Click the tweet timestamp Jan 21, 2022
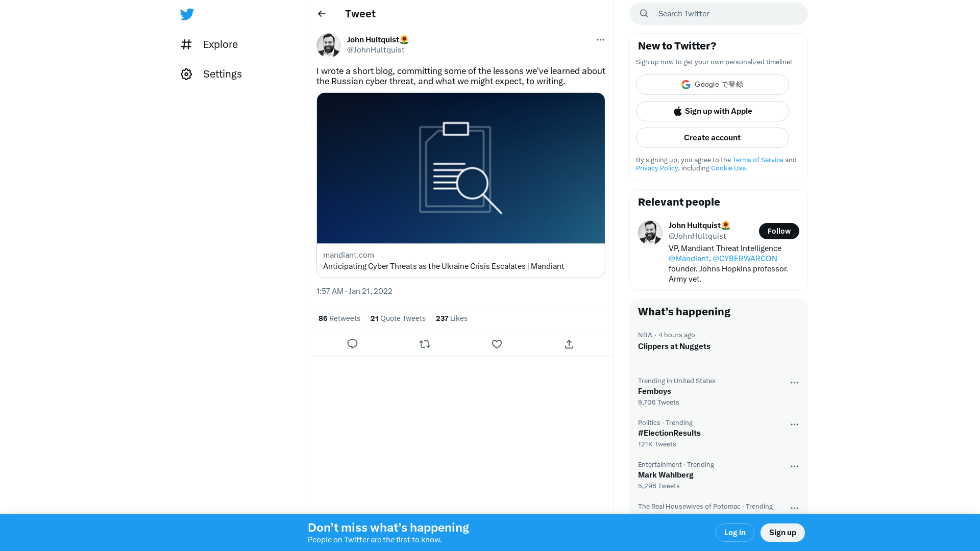 tap(354, 291)
